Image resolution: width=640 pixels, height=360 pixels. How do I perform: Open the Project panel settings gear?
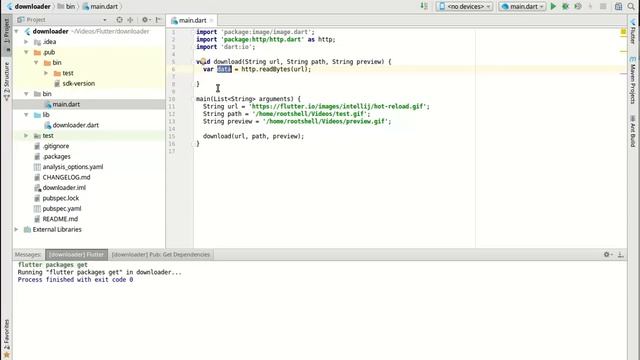(x=145, y=20)
